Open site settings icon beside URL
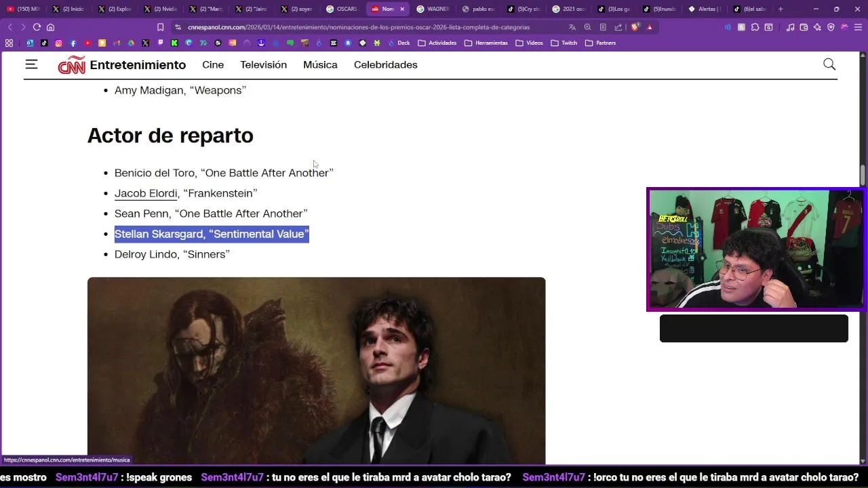 click(x=178, y=27)
